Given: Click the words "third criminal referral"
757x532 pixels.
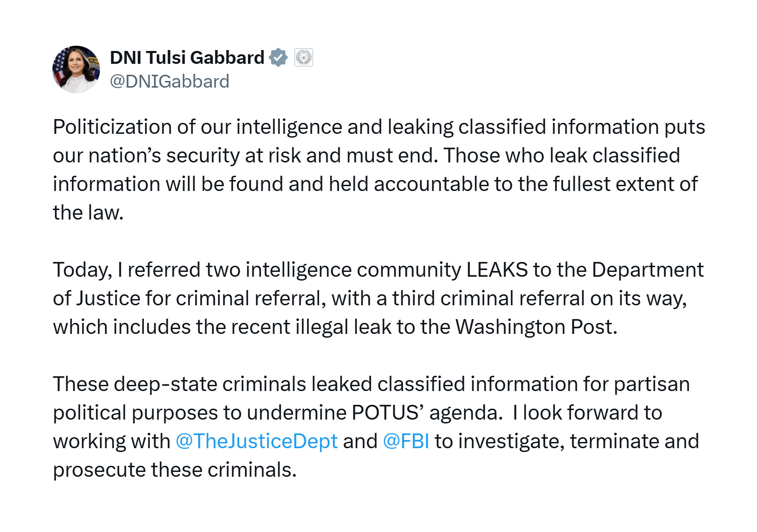Looking at the screenshot, I should (488, 299).
